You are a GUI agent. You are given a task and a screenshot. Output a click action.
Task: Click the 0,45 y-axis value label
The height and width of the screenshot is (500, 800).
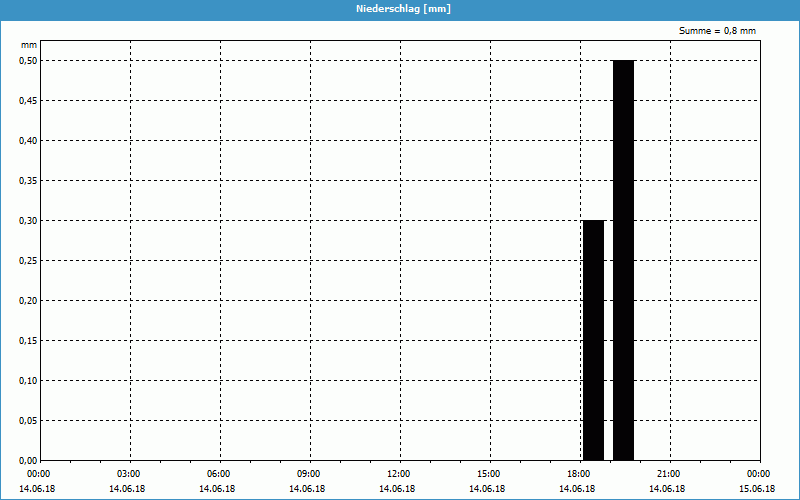click(x=28, y=100)
